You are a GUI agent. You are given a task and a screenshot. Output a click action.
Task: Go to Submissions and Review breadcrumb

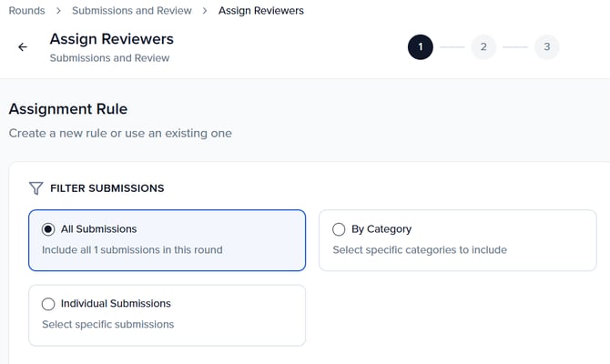click(131, 11)
